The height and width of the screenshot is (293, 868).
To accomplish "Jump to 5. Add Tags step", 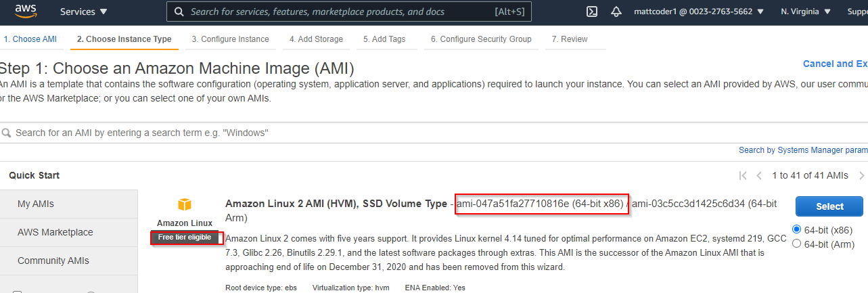I will tap(384, 39).
